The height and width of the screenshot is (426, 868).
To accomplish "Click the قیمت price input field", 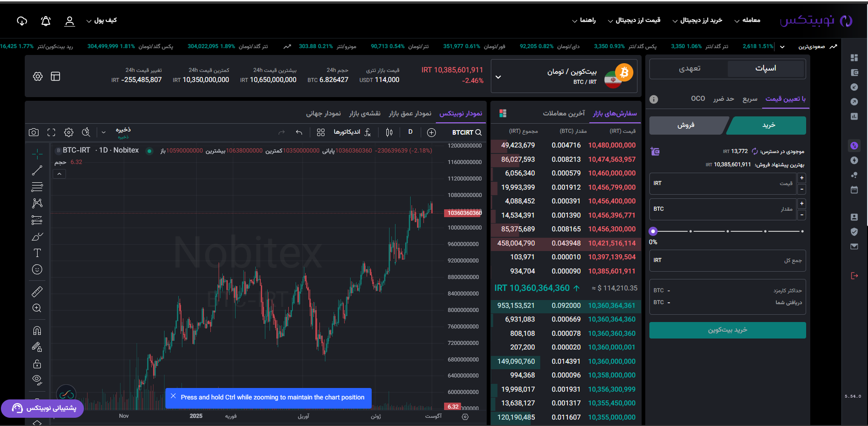I will [x=723, y=183].
